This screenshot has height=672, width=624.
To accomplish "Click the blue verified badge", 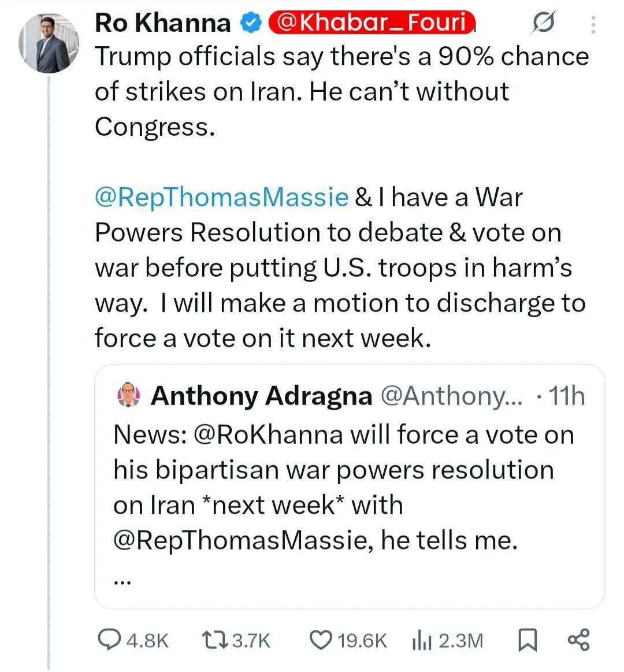I will click(250, 23).
